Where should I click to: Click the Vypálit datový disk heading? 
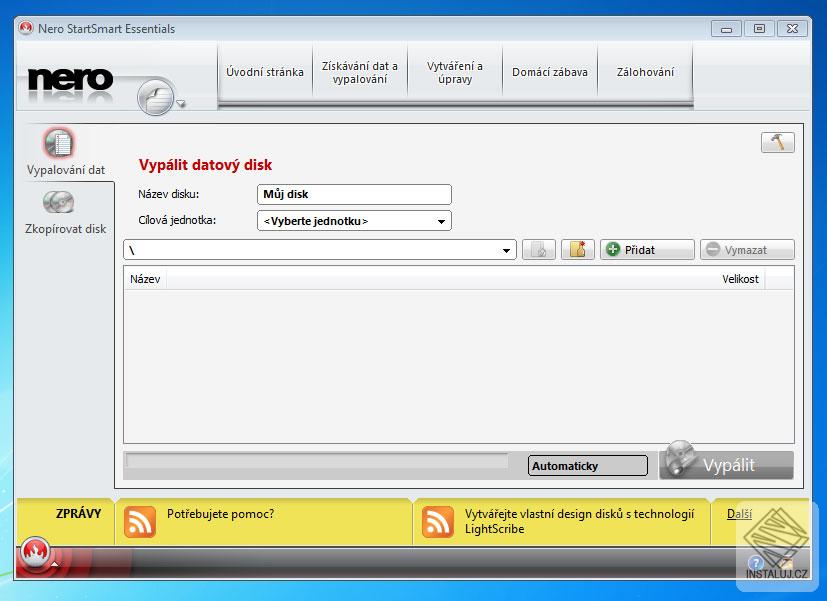pos(205,165)
